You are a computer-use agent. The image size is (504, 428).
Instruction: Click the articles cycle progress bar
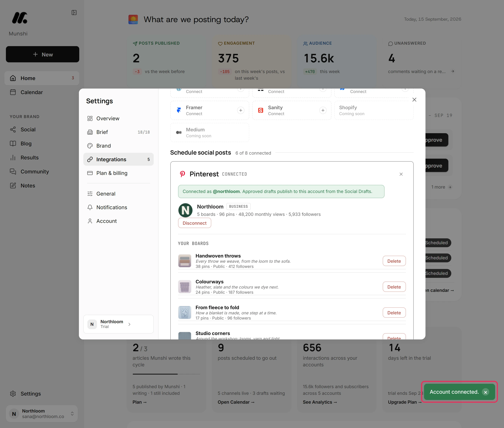point(166,374)
